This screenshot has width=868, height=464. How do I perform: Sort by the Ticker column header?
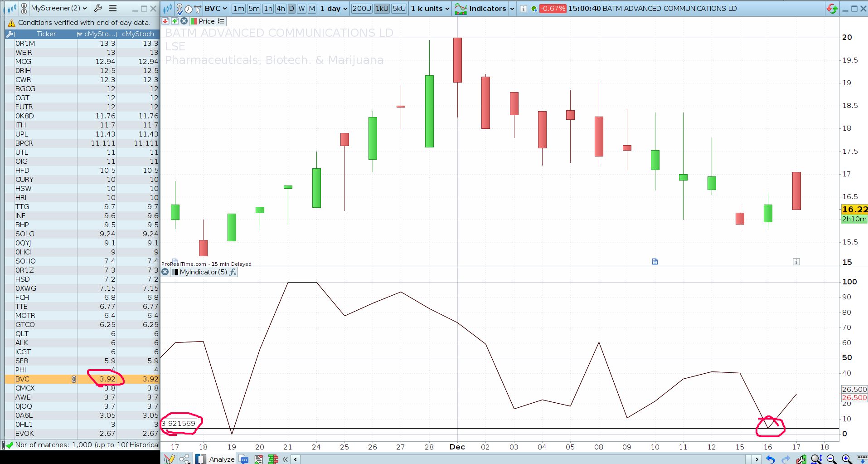click(x=46, y=34)
